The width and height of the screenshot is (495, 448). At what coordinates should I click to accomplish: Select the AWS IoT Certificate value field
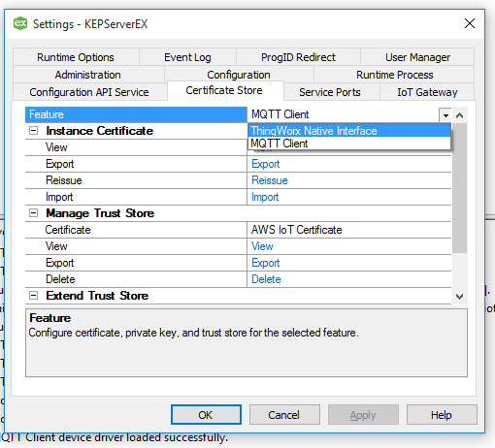click(349, 230)
